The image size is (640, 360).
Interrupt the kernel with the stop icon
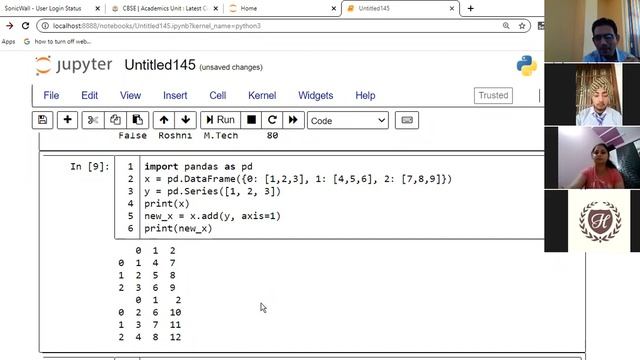pos(251,120)
